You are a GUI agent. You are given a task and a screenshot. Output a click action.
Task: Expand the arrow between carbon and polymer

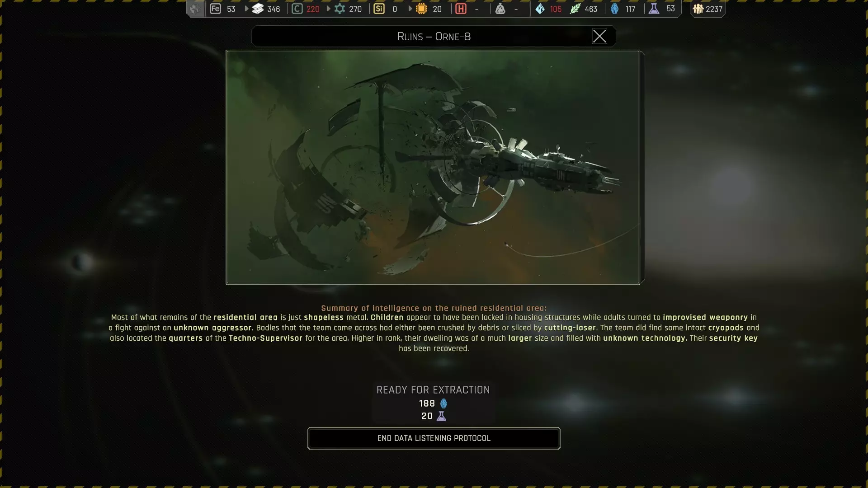point(328,9)
